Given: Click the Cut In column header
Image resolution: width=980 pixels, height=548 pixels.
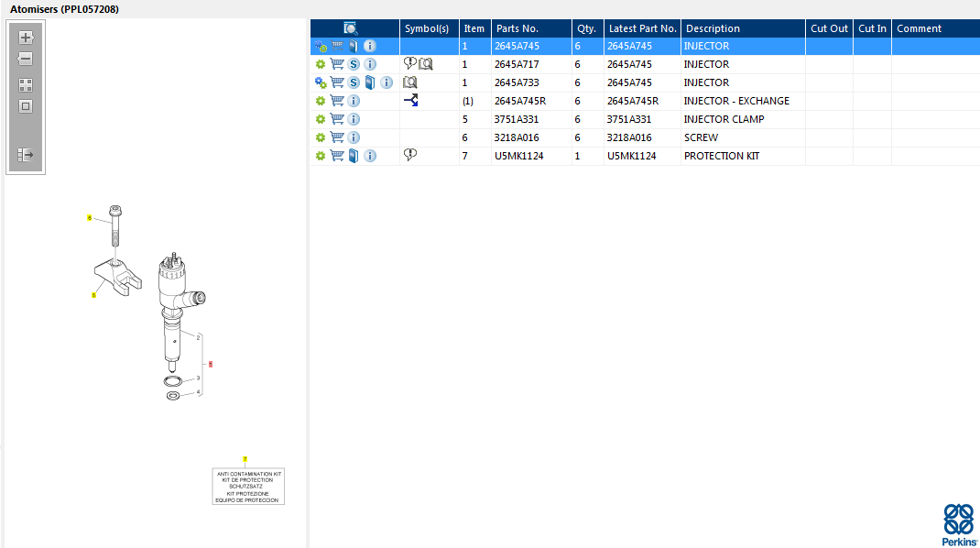Looking at the screenshot, I should click(873, 28).
